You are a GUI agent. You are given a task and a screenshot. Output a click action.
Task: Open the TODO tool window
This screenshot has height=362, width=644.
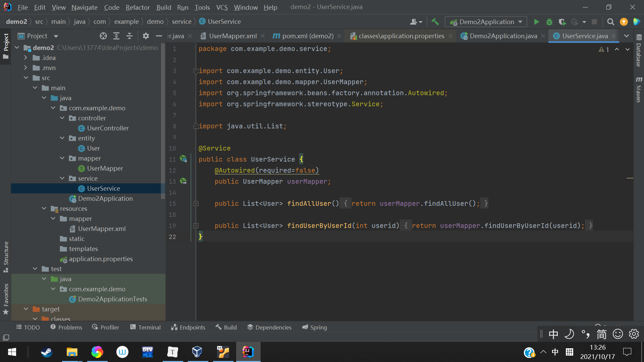tap(28, 327)
